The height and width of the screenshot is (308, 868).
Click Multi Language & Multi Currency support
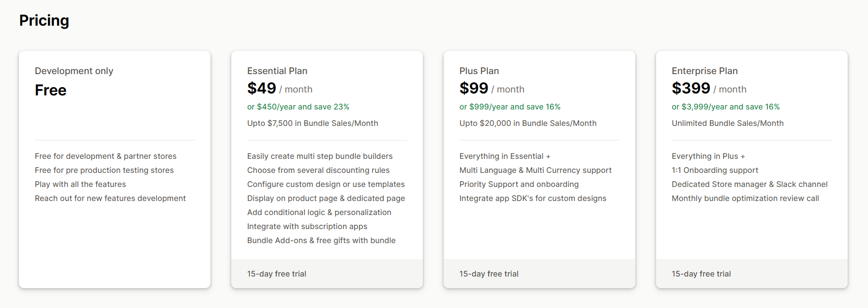point(536,170)
